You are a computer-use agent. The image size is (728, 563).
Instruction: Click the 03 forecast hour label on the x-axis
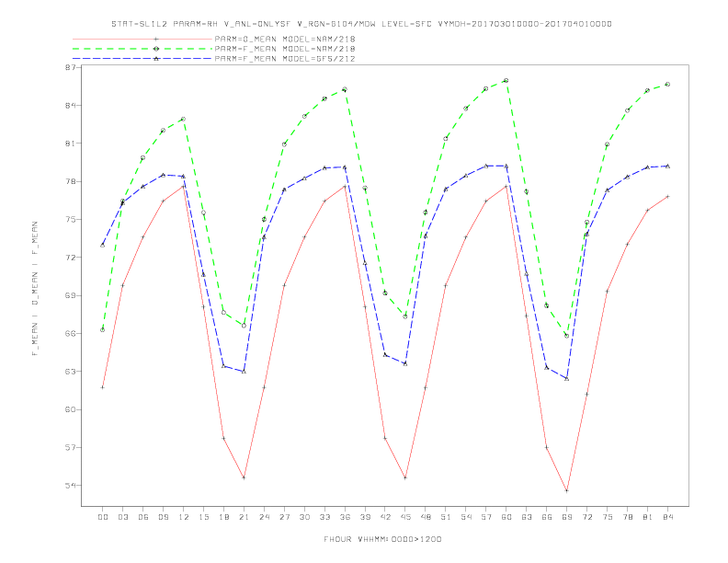point(122,517)
